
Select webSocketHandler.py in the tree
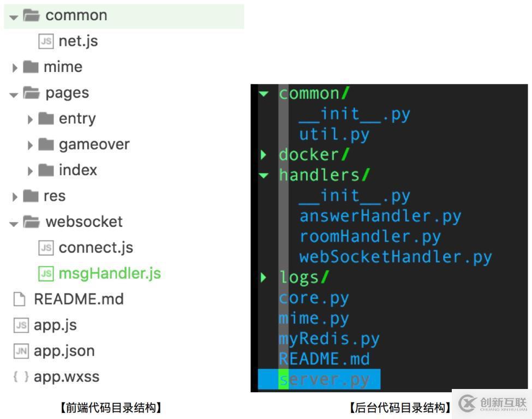click(395, 257)
